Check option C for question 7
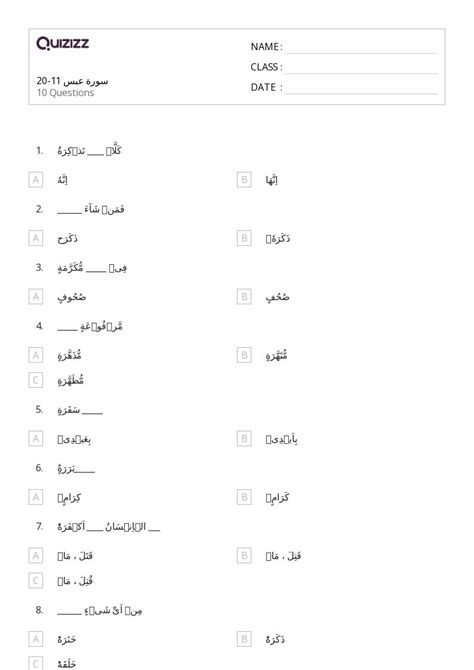Viewport: 474px width, 670px height. 36,581
